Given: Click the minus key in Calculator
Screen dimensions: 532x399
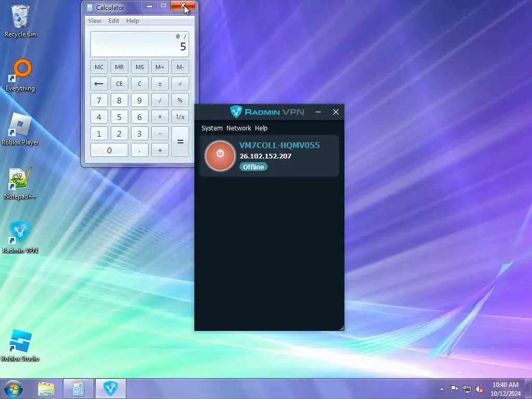Looking at the screenshot, I should 160,134.
